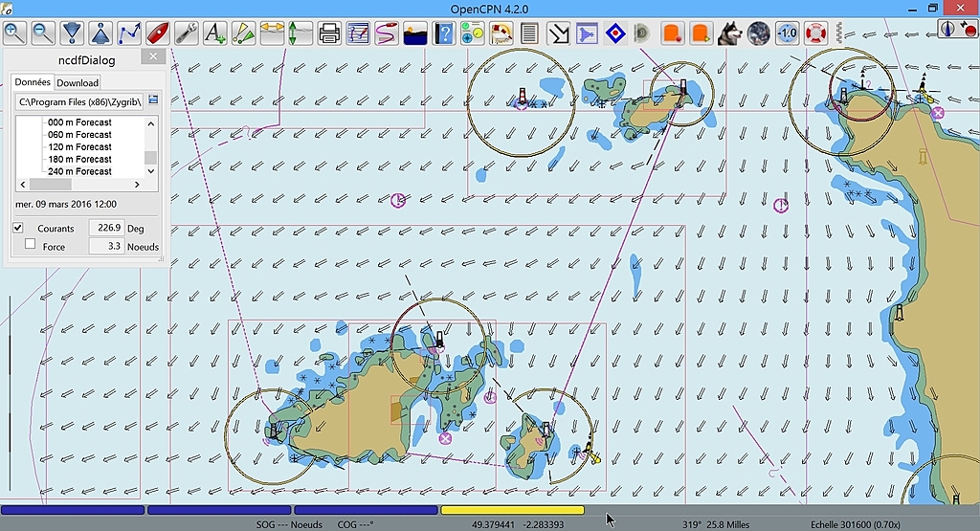Open Options with the wrench icon

click(x=187, y=33)
